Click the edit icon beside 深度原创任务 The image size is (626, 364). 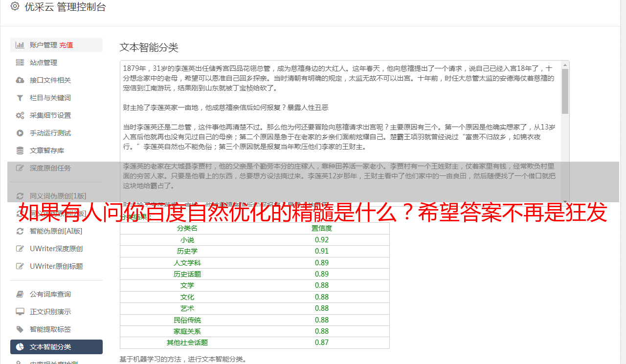(x=20, y=168)
